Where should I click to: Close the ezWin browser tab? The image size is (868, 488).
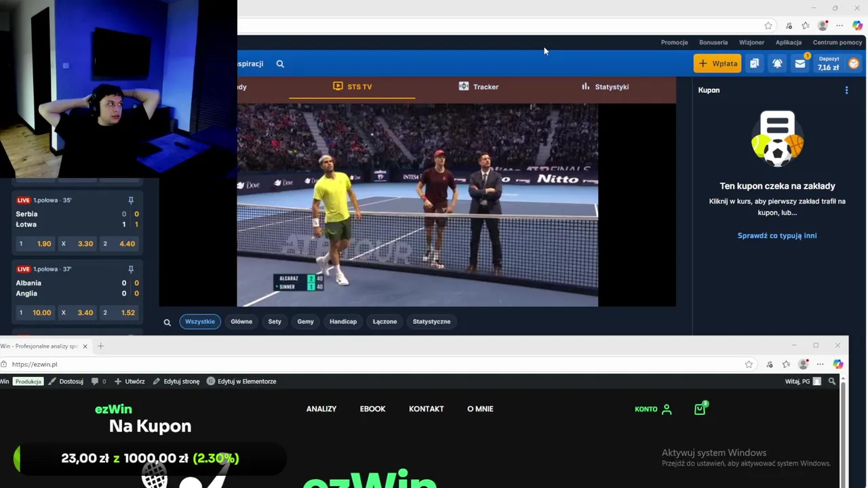(85, 346)
